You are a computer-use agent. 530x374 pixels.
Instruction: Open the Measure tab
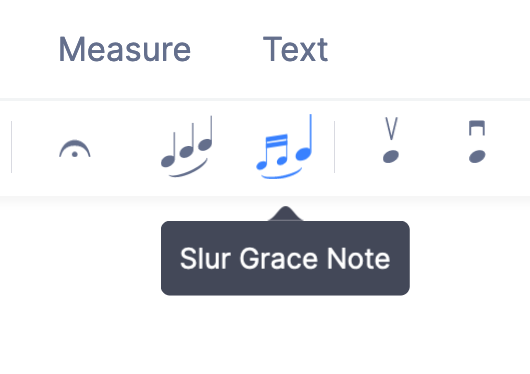[125, 49]
